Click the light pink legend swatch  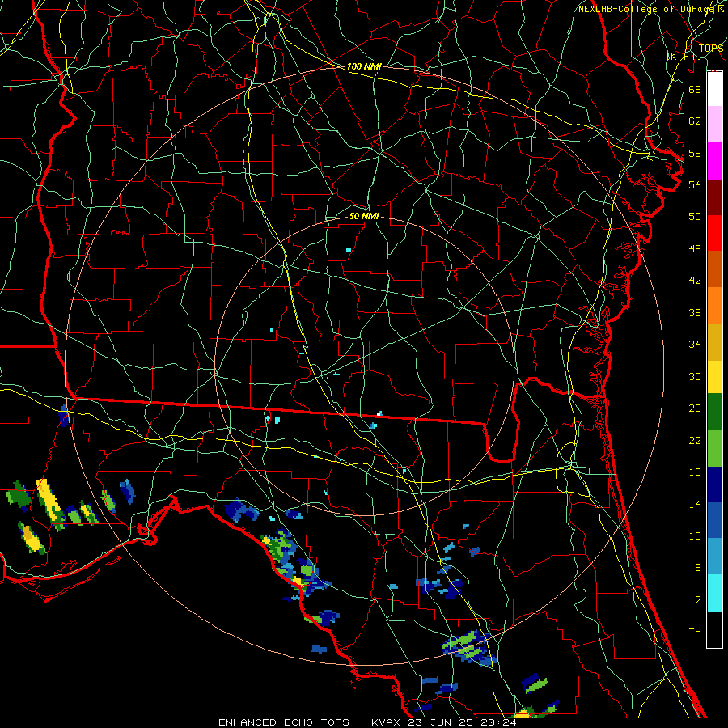tap(714, 125)
